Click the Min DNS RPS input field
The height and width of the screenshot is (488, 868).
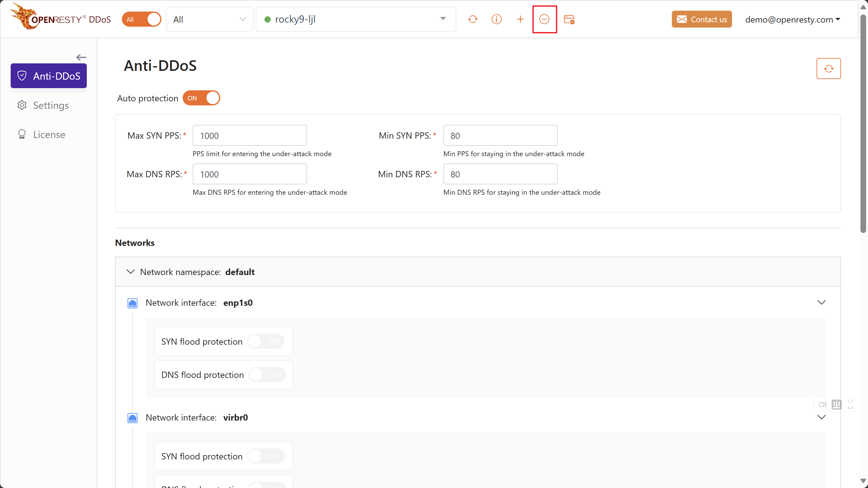[x=500, y=174]
